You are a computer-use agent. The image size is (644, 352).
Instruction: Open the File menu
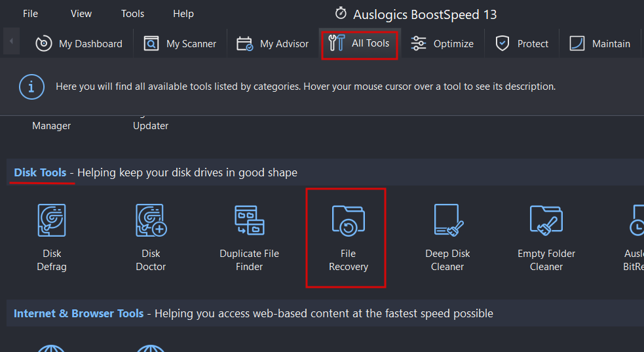30,14
